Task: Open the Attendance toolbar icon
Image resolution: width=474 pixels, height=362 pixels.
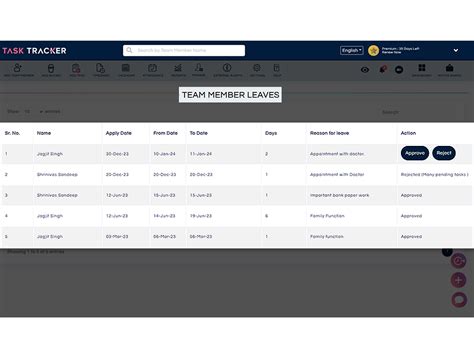Action: pyautogui.click(x=153, y=70)
